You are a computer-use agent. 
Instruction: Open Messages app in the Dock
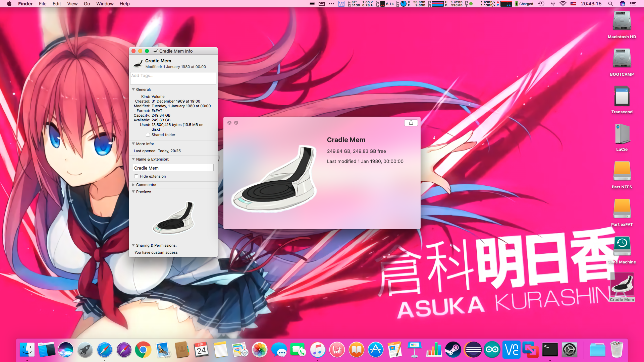[x=279, y=350]
